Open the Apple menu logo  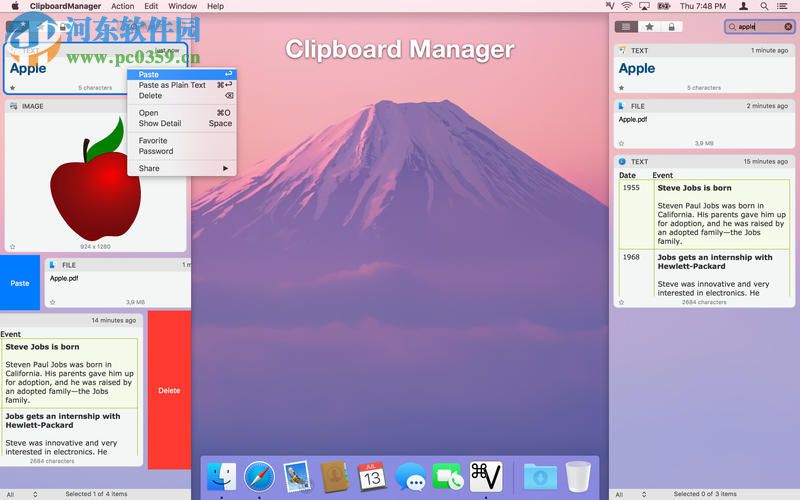(x=15, y=6)
